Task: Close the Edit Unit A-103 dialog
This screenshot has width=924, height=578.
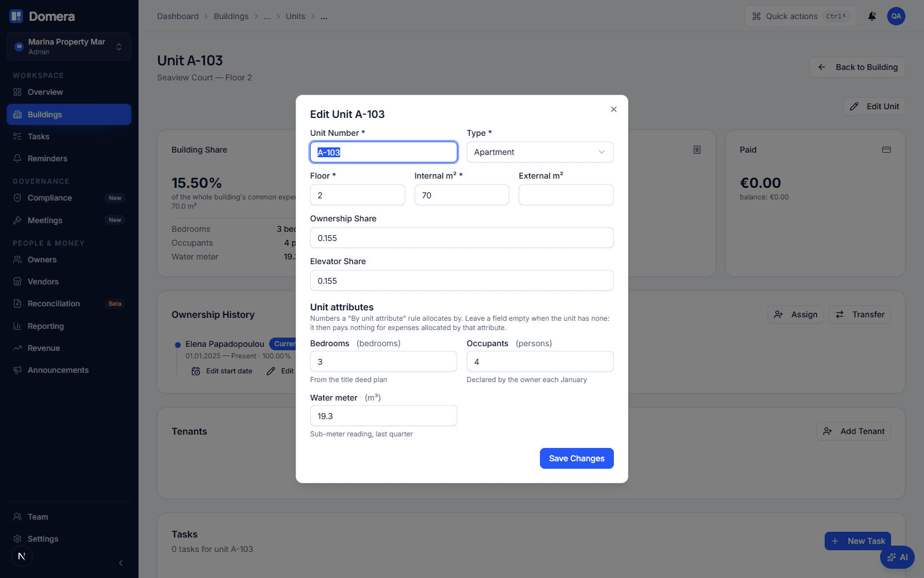Action: pyautogui.click(x=614, y=109)
